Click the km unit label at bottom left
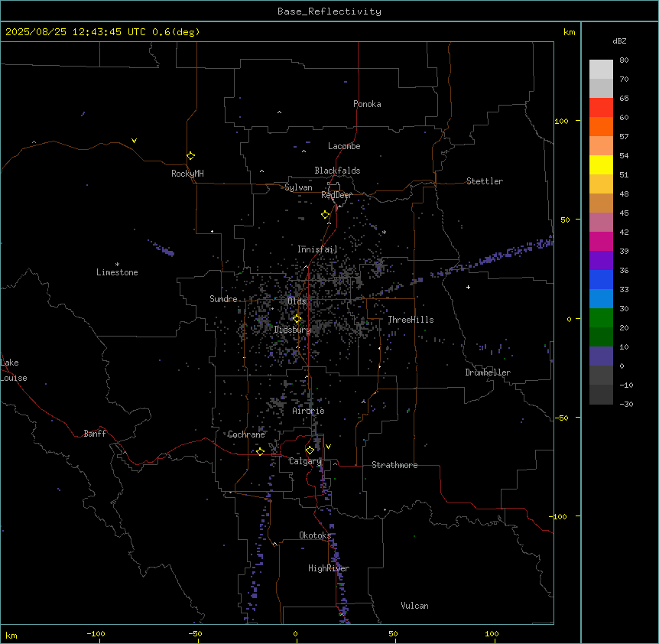659x644 pixels. [11, 636]
